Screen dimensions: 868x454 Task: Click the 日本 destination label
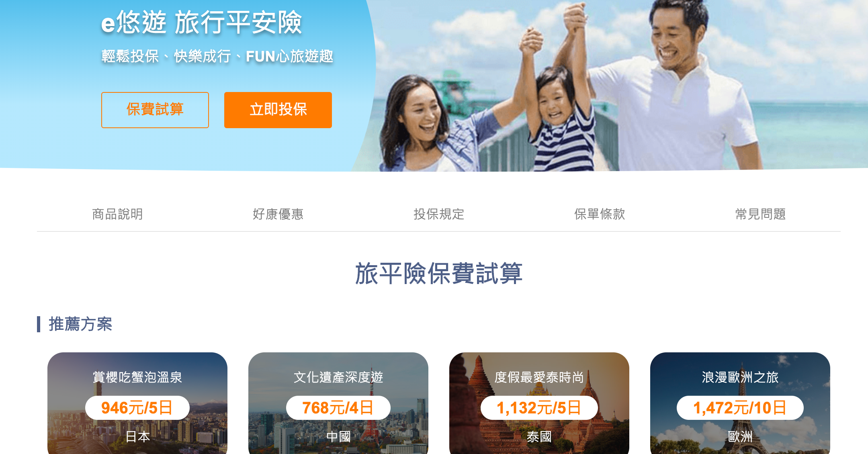coord(137,436)
